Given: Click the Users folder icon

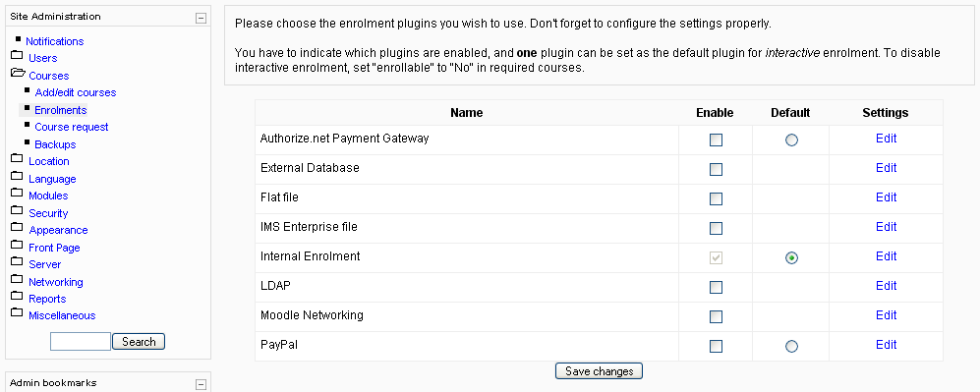Looking at the screenshot, I should tap(17, 56).
